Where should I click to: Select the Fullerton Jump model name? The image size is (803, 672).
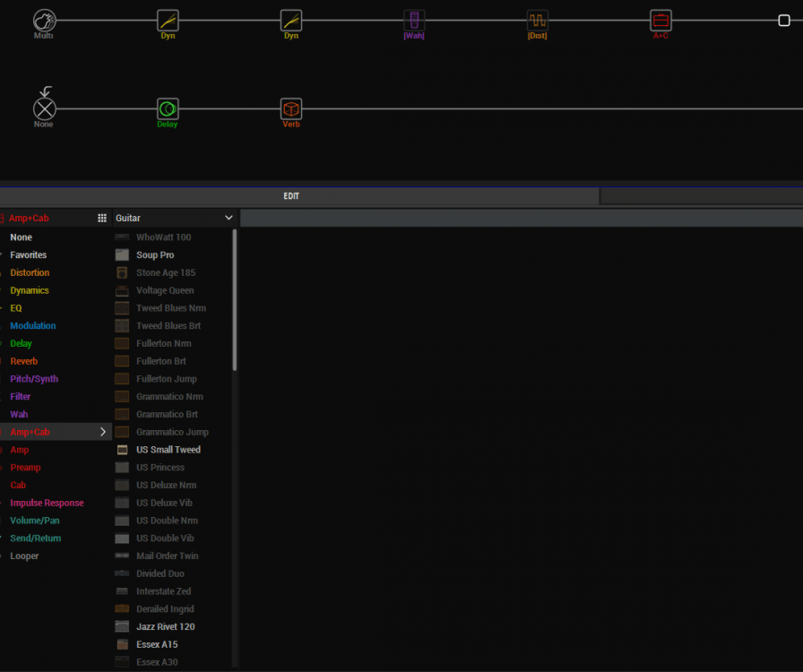167,379
